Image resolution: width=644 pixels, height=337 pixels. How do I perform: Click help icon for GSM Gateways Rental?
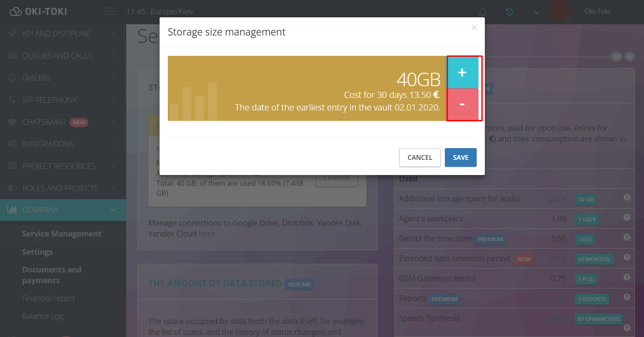627,277
